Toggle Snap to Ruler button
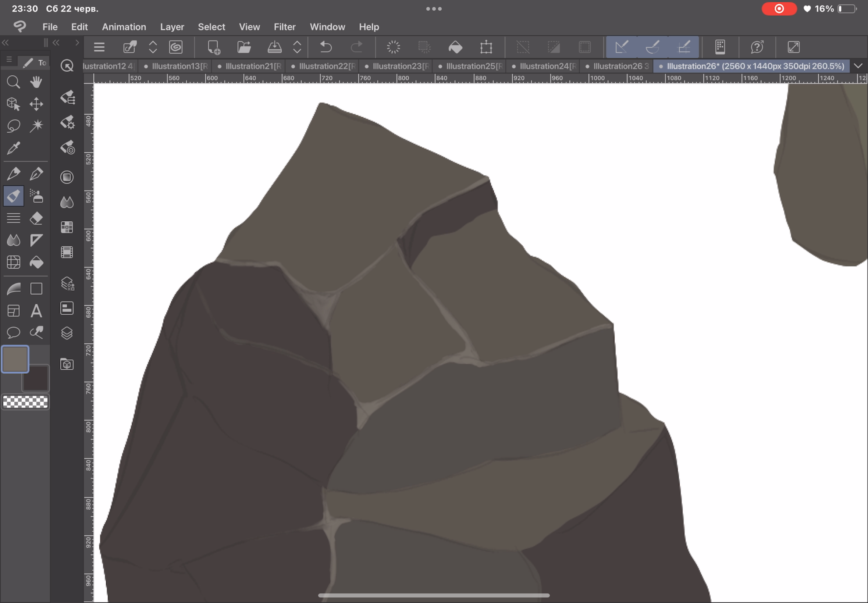 coord(622,47)
